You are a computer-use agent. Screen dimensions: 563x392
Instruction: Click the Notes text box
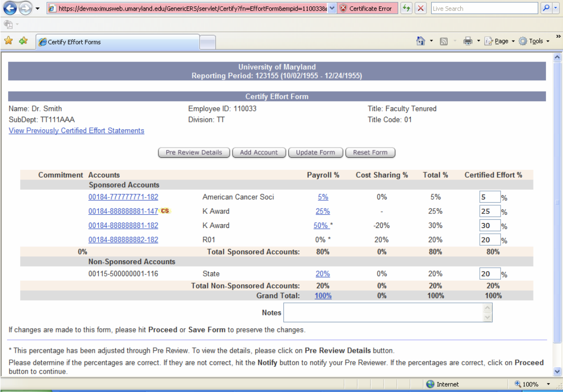coord(383,313)
